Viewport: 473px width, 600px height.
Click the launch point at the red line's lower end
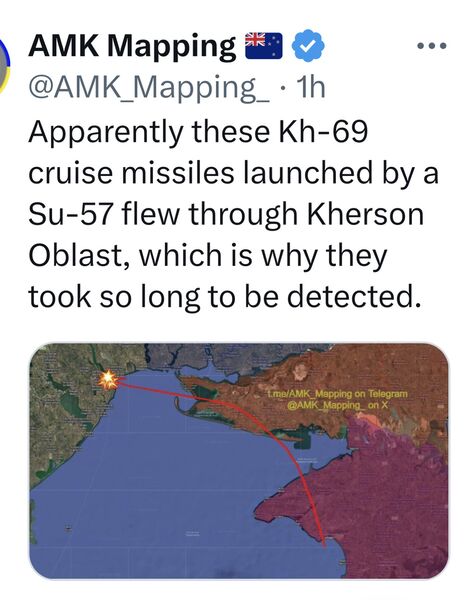[325, 543]
